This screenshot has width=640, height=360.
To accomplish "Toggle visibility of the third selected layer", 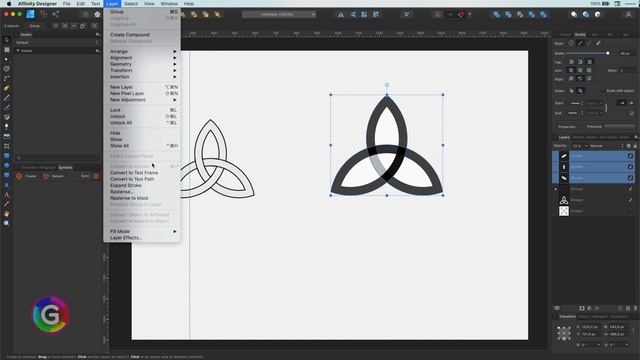I will click(x=630, y=178).
